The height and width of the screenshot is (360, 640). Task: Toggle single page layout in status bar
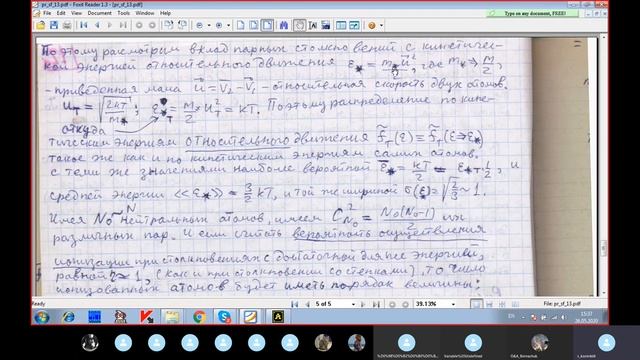(476, 304)
